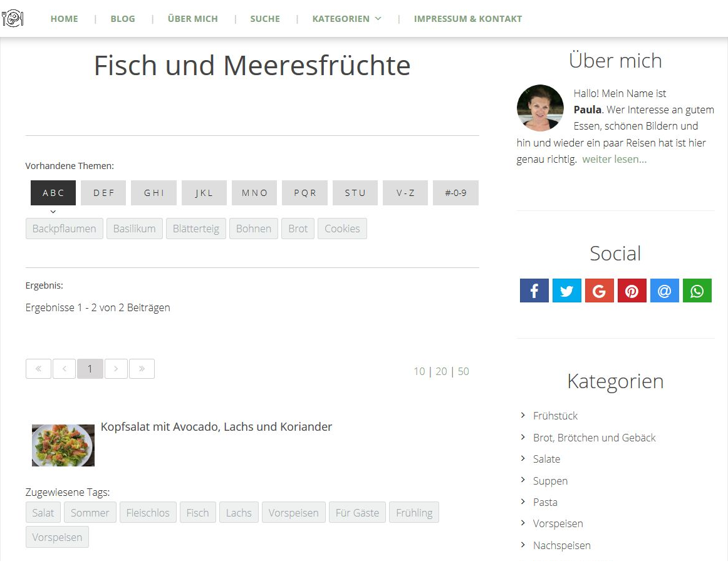Navigate to ÜBER MICH page
The width and height of the screenshot is (728, 571).
(x=193, y=19)
